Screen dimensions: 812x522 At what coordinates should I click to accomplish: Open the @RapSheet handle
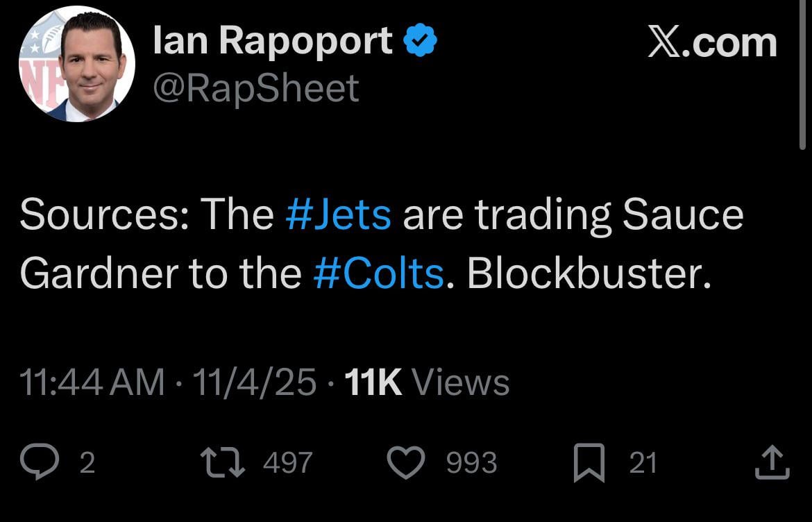tap(254, 86)
